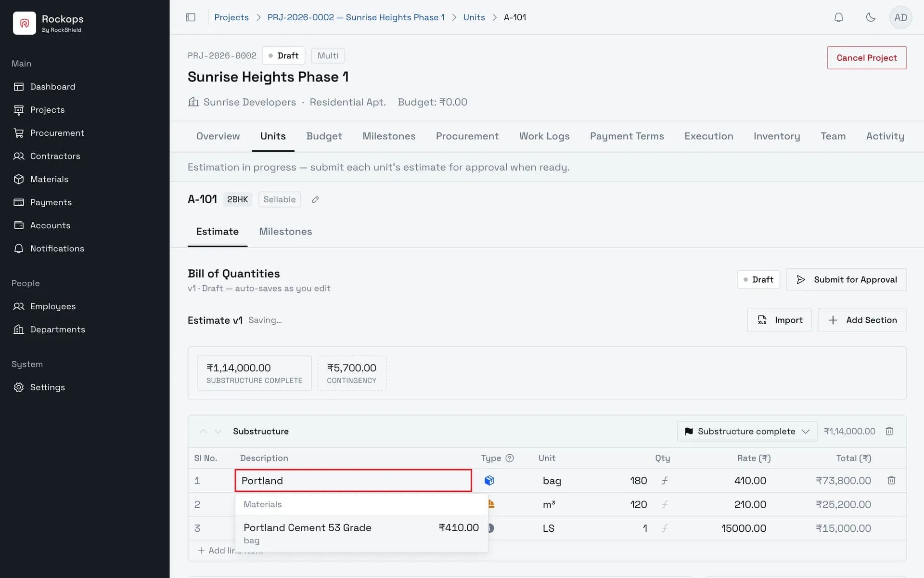Switch to dark mode moon icon
Image resolution: width=924 pixels, height=578 pixels.
[871, 17]
